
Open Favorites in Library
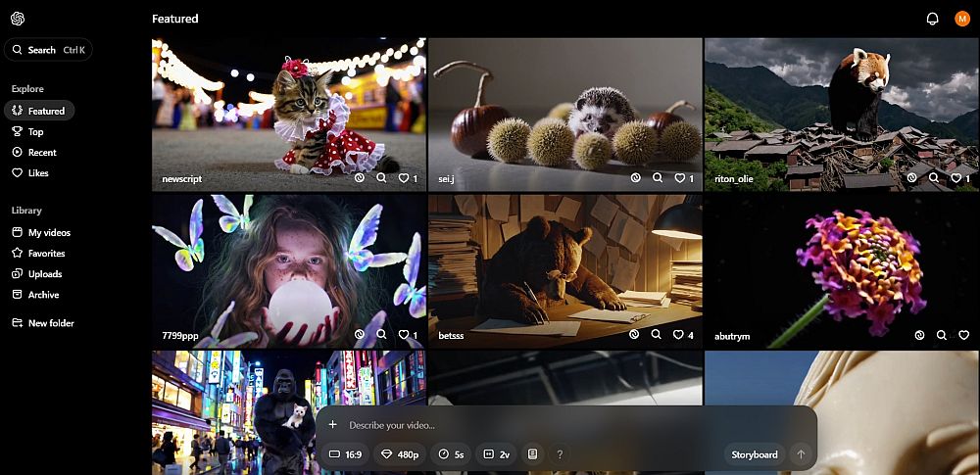(x=39, y=253)
